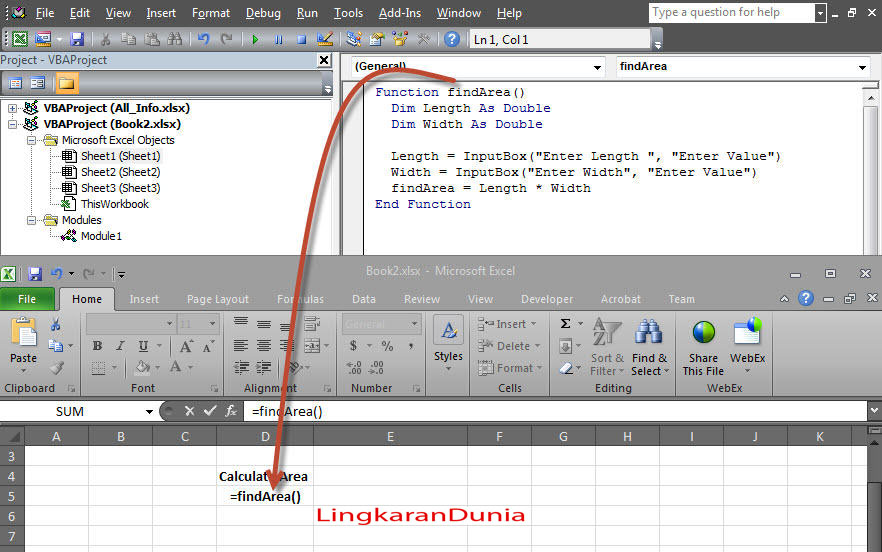Open the (General) object dropdown
Screen dimensions: 882x552
597,68
